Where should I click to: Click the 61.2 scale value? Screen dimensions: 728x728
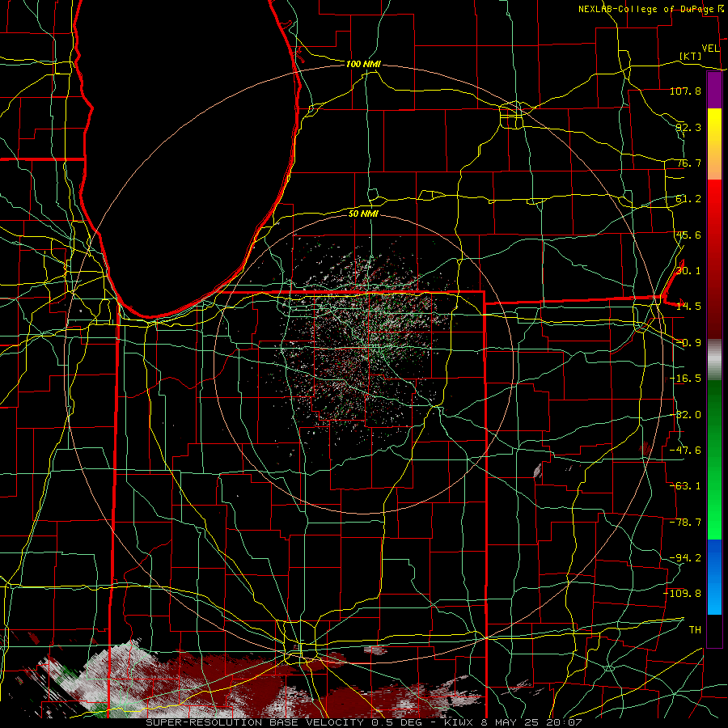(688, 199)
